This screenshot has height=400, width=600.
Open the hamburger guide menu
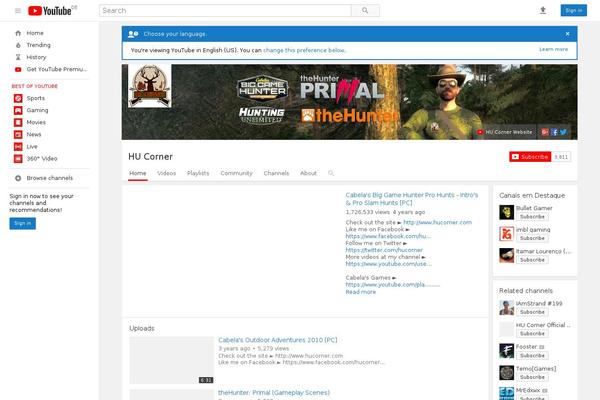coord(18,11)
